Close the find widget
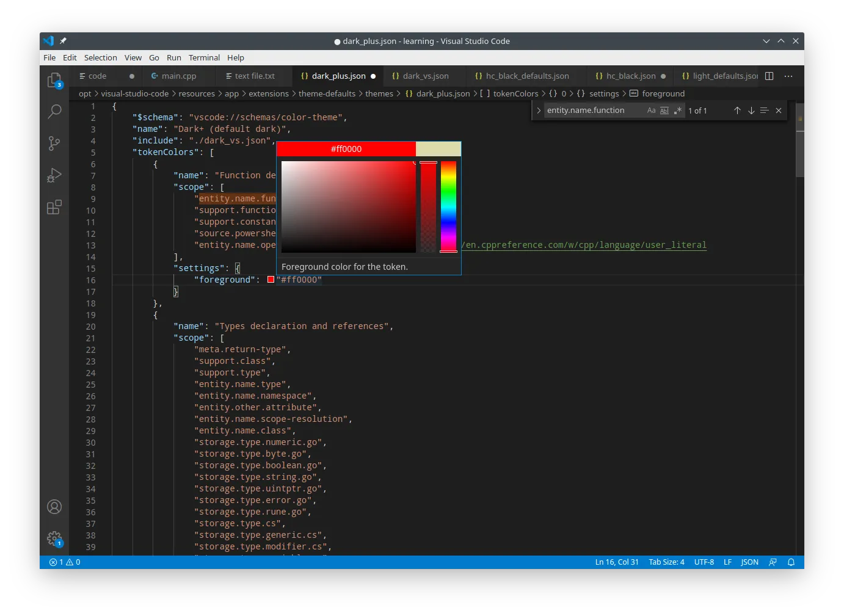844x616 pixels. point(779,111)
